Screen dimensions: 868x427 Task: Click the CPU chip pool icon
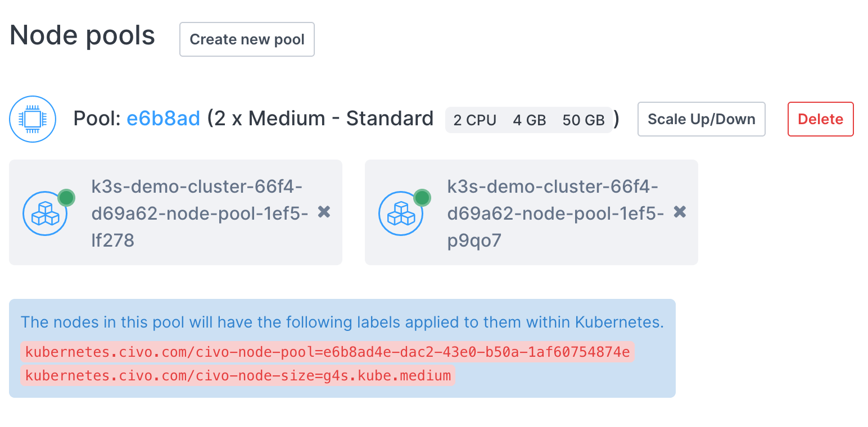pos(33,119)
